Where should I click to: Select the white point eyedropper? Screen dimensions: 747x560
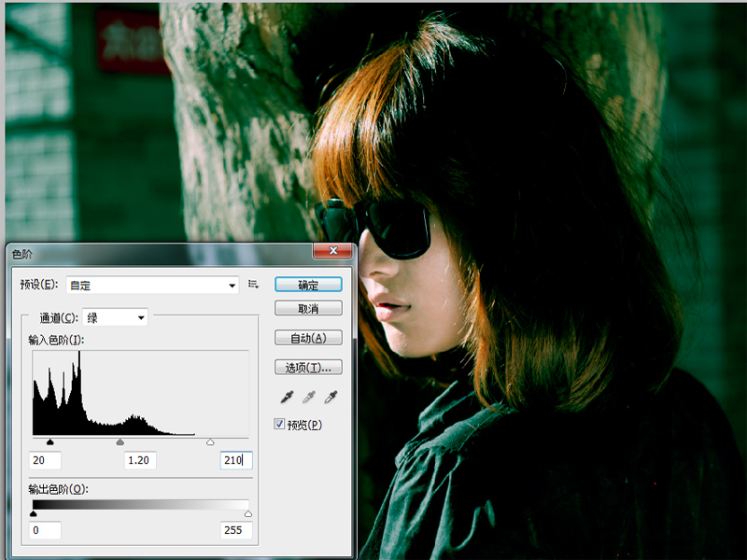tap(330, 398)
